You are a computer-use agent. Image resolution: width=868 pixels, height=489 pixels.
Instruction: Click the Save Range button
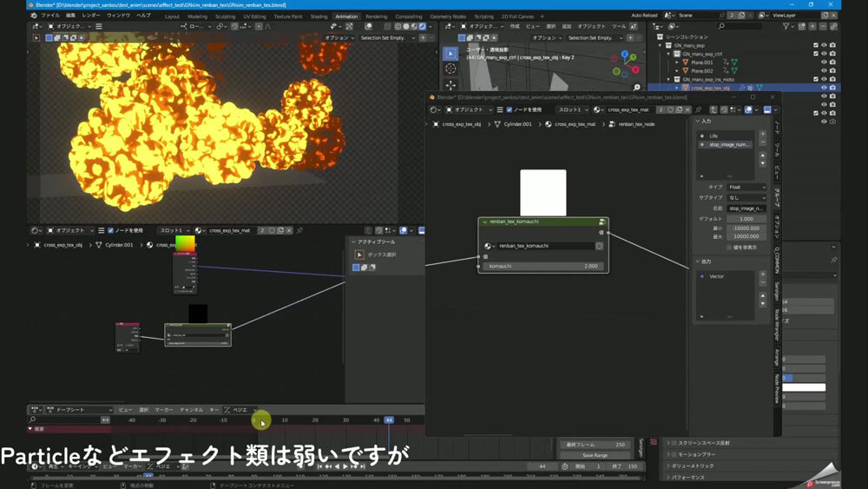tap(595, 455)
